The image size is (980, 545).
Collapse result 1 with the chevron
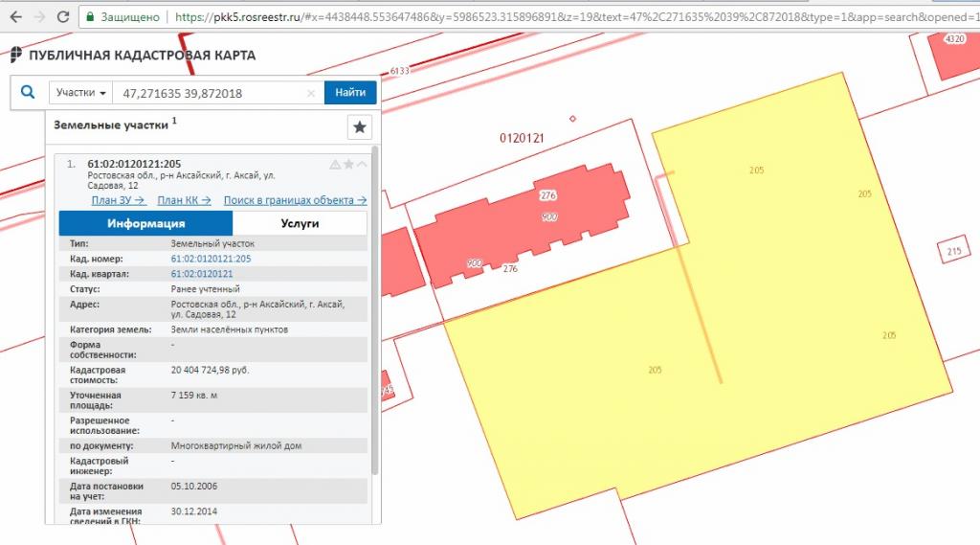(x=362, y=164)
